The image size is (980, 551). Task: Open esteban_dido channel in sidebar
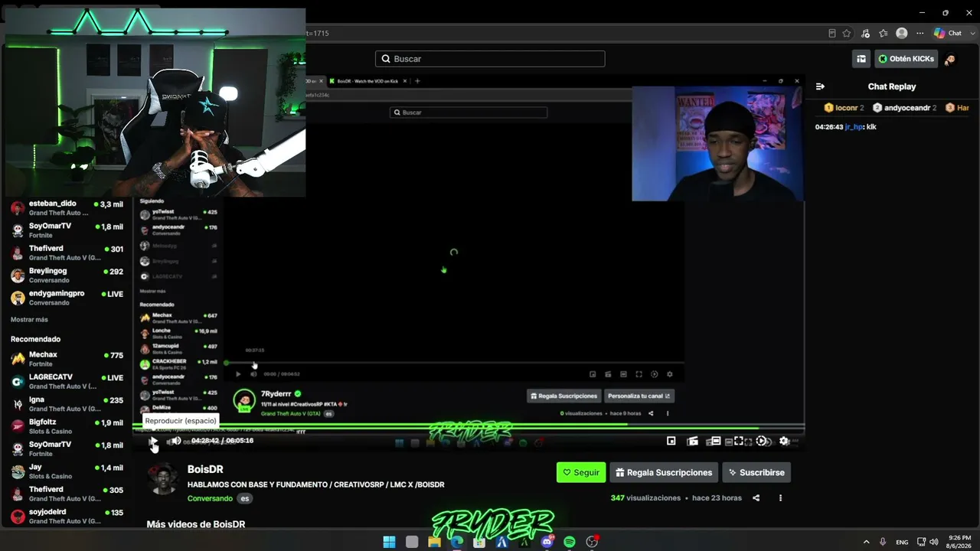click(67, 208)
